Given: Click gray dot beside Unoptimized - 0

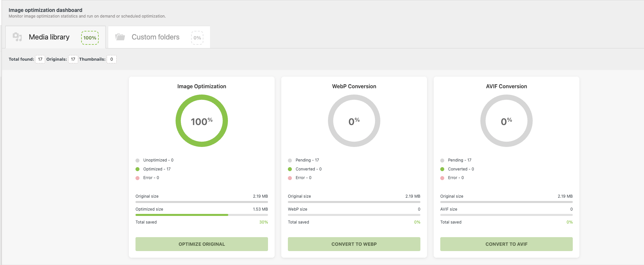Looking at the screenshot, I should point(137,161).
